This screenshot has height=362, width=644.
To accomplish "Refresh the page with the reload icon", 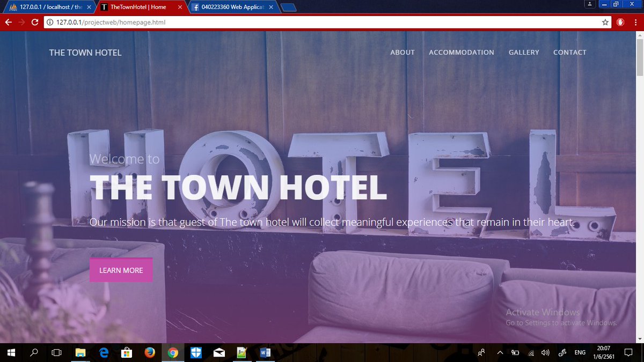I will click(35, 22).
